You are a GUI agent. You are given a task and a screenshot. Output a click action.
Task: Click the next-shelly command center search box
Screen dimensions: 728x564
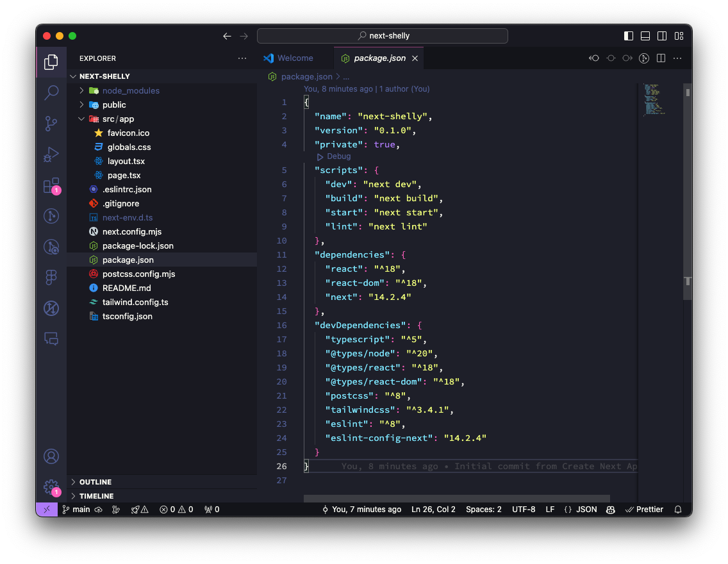[x=382, y=36]
